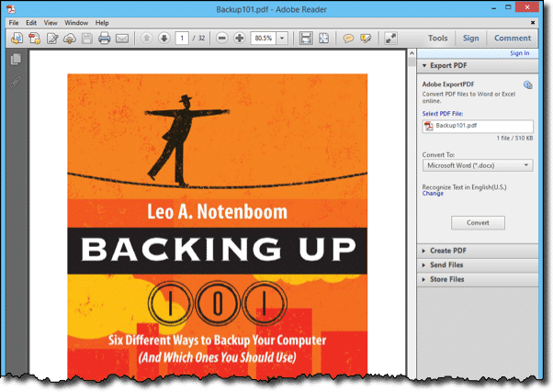
Task: Expand the Create PDF section
Action: coord(478,251)
